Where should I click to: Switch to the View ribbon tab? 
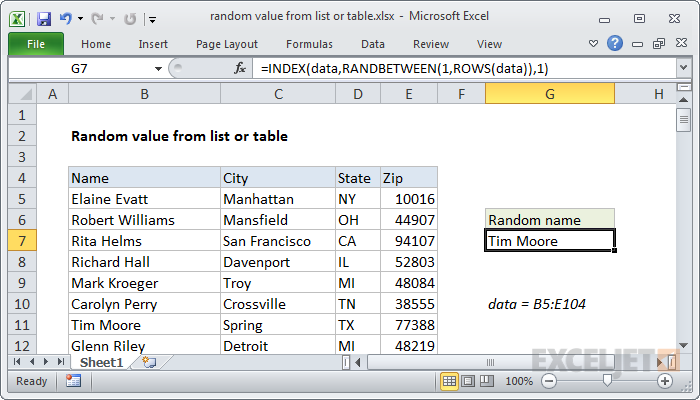[489, 44]
